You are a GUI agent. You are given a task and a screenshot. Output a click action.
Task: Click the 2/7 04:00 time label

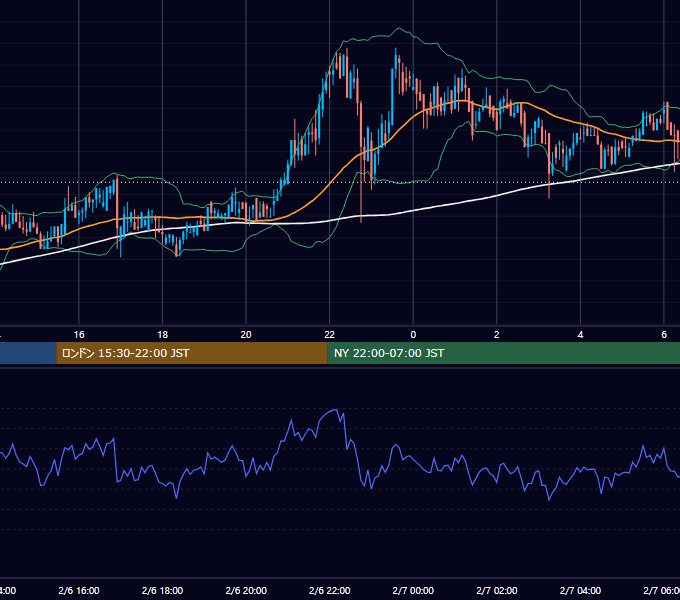(x=580, y=590)
